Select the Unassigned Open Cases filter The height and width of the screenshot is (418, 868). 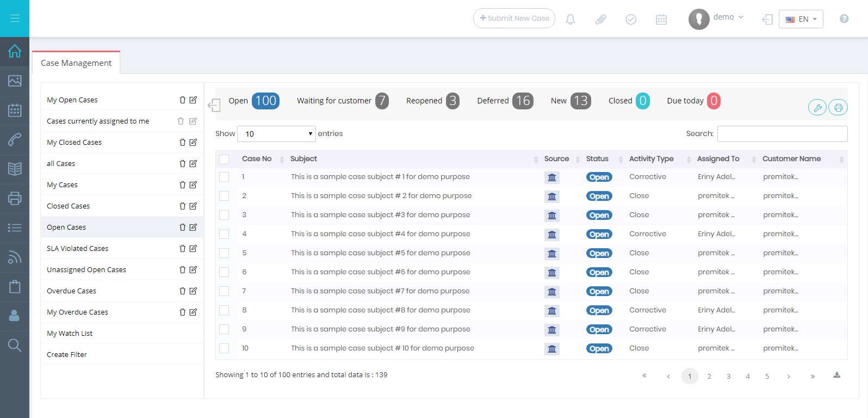coord(86,270)
